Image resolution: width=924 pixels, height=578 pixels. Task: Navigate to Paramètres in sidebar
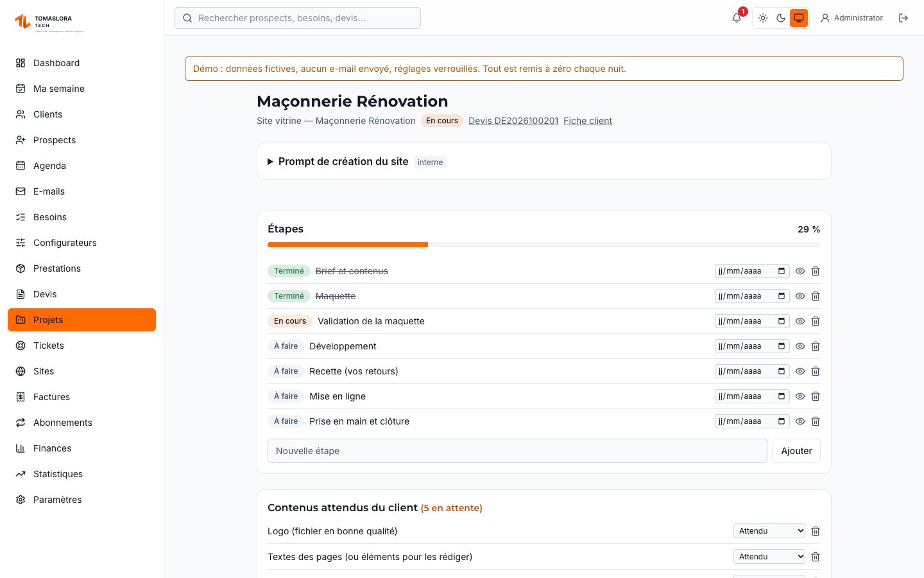(81, 500)
